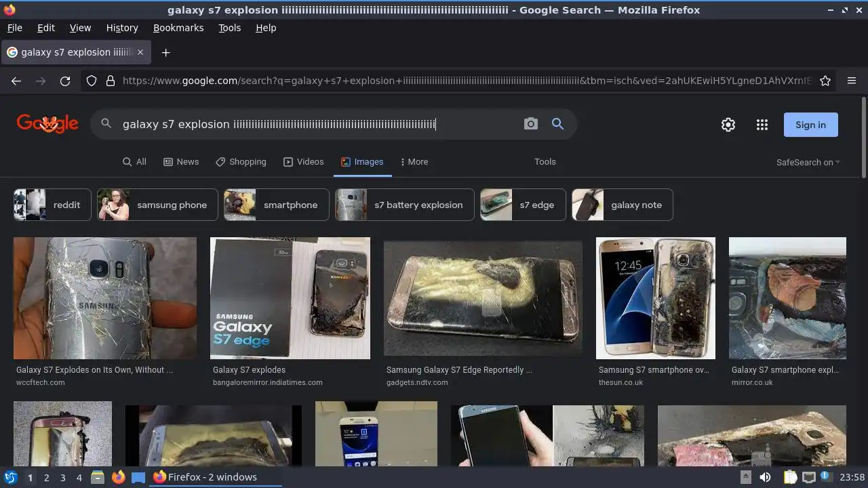
Task: Open the Tools menu in menu bar
Action: 229,28
